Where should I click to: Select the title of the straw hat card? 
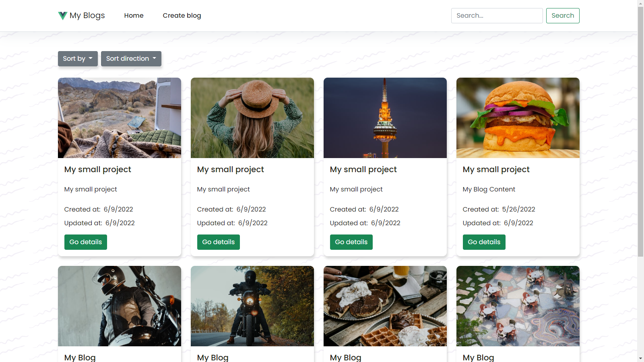coord(231,170)
